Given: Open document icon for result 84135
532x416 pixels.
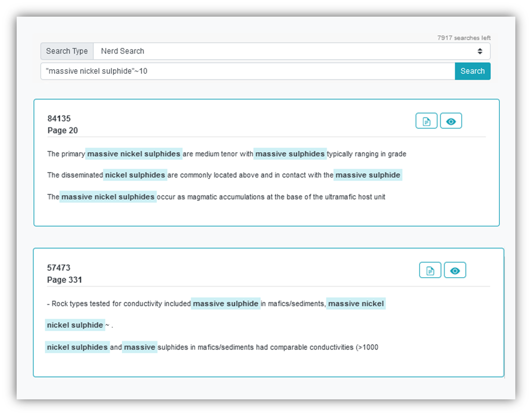Looking at the screenshot, I should click(426, 121).
